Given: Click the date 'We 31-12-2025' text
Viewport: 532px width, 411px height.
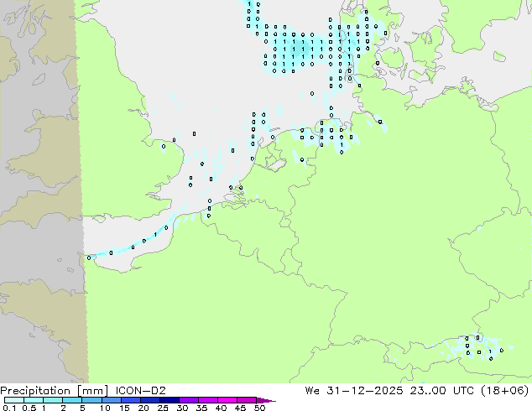Looking at the screenshot, I should coord(354,391).
